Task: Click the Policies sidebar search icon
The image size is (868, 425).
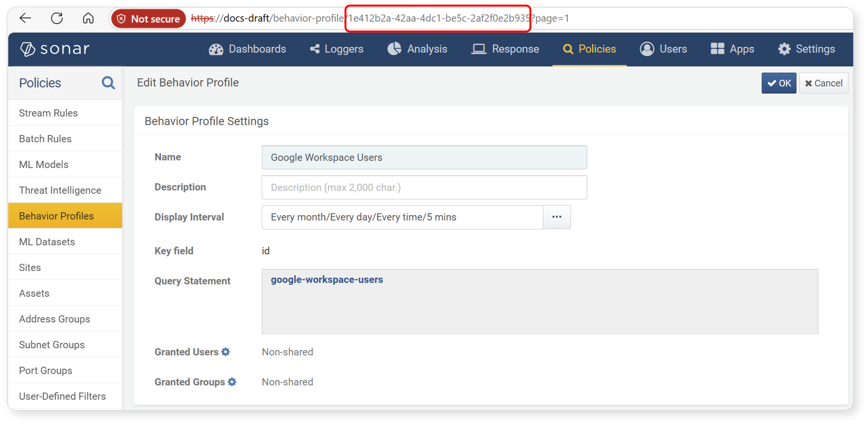Action: pos(108,83)
